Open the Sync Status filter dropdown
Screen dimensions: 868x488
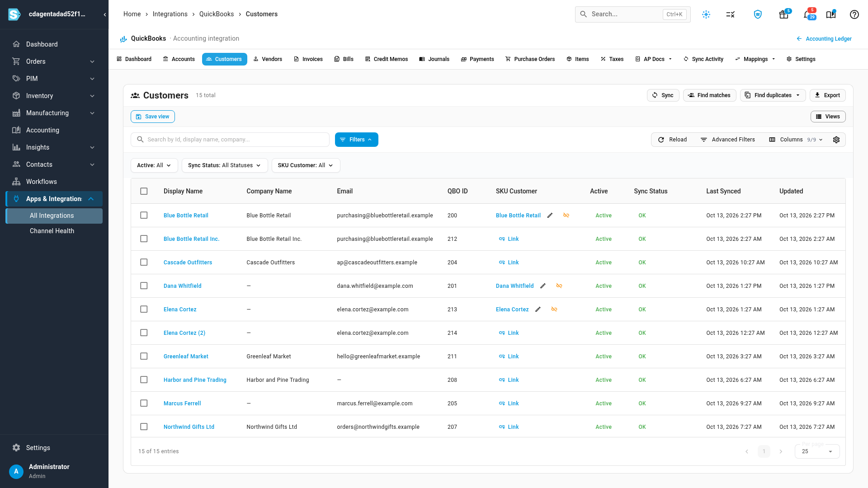(x=225, y=165)
